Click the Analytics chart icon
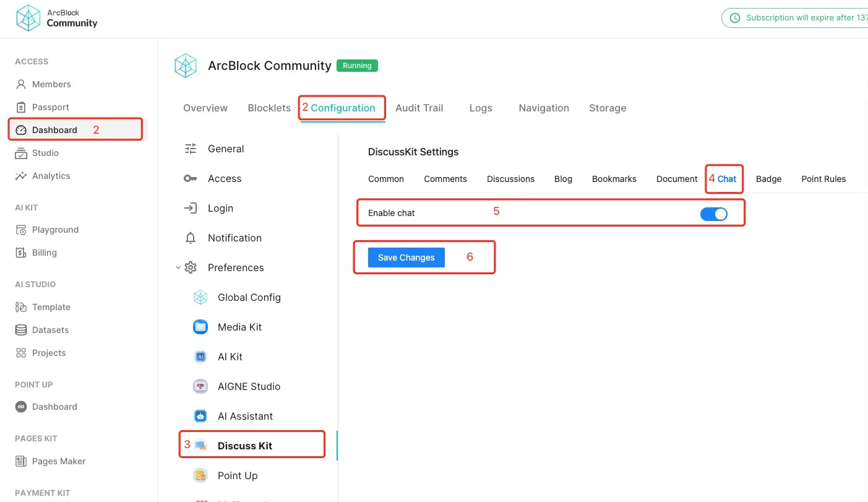Screen dimensions: 868x502 (21, 176)
